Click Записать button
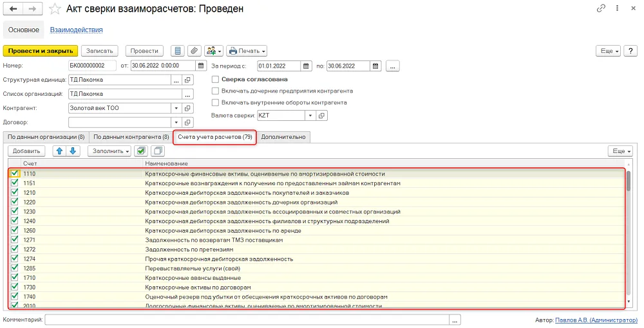The image size is (644, 328). tap(99, 51)
